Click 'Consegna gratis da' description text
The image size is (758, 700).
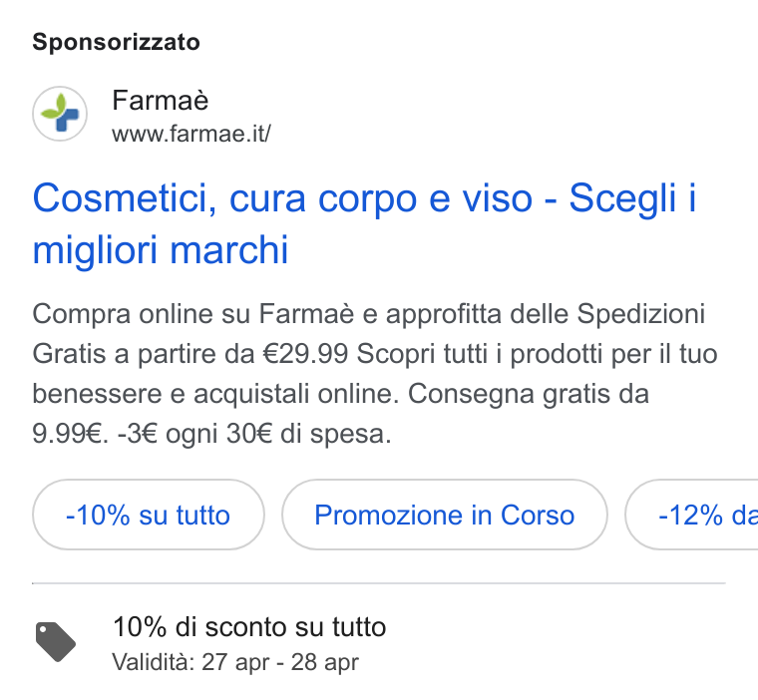(x=529, y=394)
